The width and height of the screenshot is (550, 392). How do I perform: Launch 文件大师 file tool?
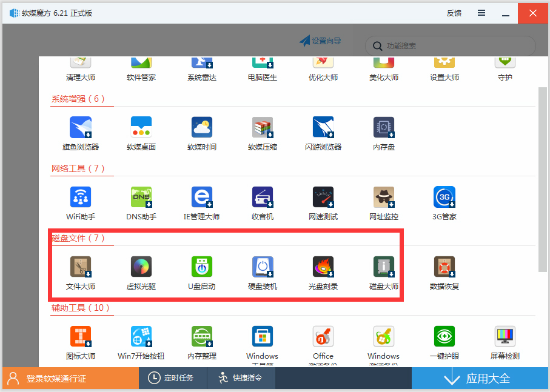pos(81,273)
